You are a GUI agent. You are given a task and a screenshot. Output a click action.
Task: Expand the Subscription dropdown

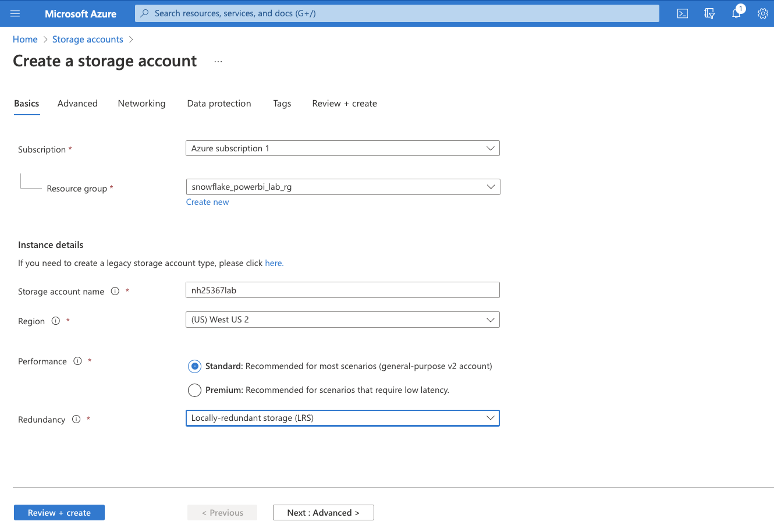click(x=342, y=148)
